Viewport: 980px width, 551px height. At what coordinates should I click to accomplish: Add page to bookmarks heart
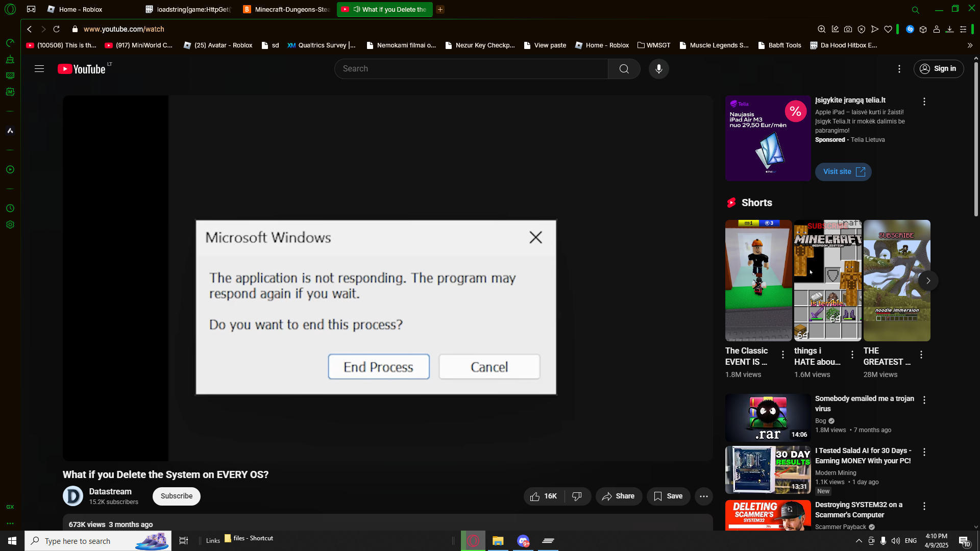[x=888, y=29]
